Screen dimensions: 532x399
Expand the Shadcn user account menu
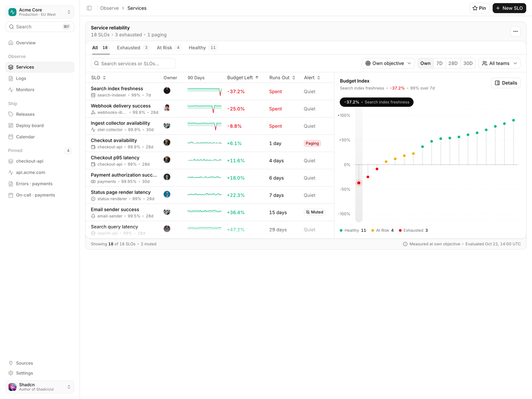pos(40,387)
